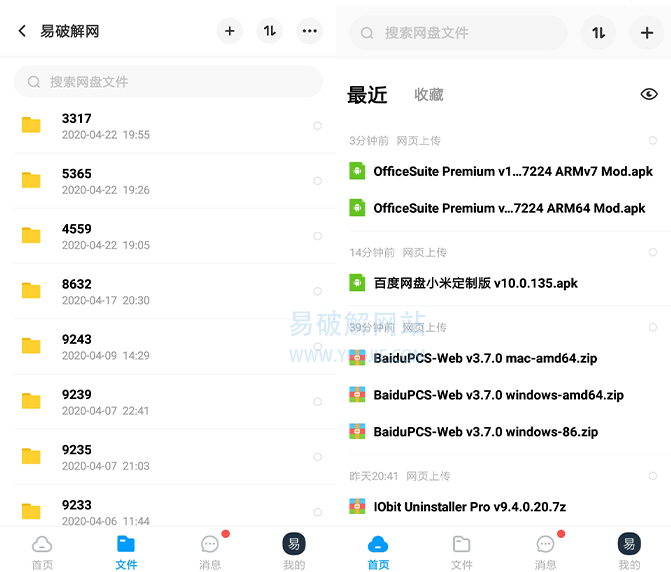The image size is (671, 572).
Task: Click the search field below 易破解网 title
Action: pyautogui.click(x=168, y=82)
